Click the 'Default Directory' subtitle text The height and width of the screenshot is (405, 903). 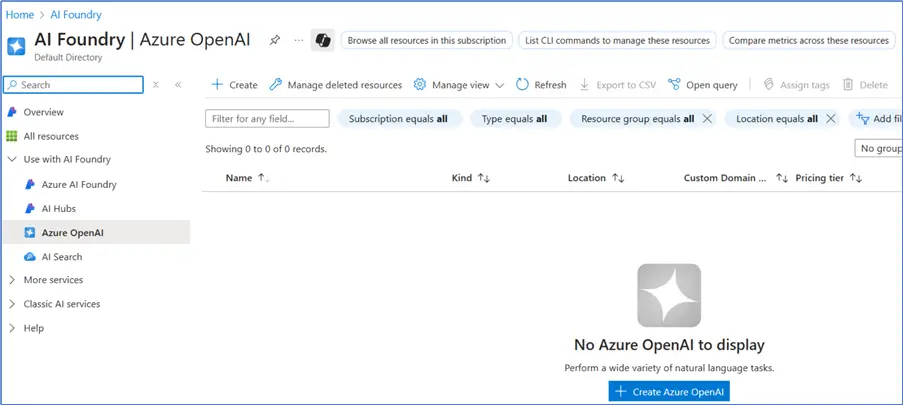pos(68,58)
